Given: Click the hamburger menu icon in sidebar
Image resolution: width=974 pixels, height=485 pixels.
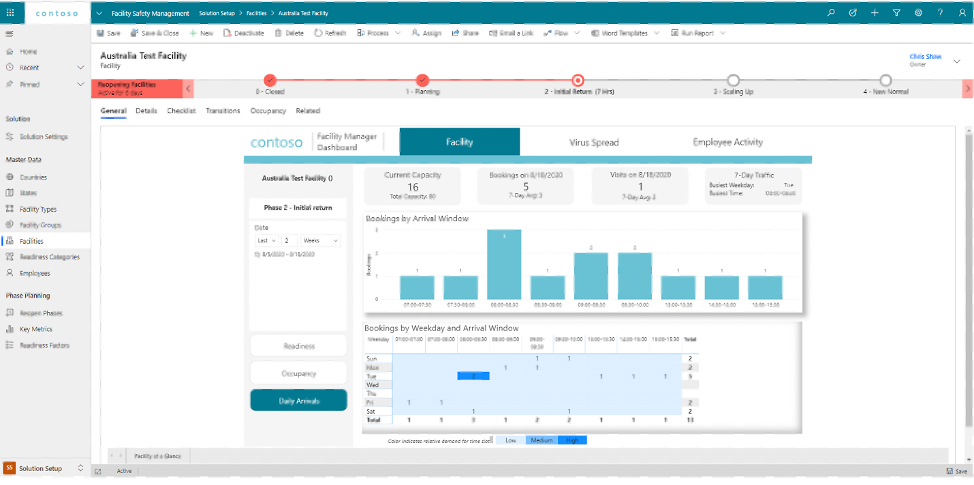Looking at the screenshot, I should 9,34.
